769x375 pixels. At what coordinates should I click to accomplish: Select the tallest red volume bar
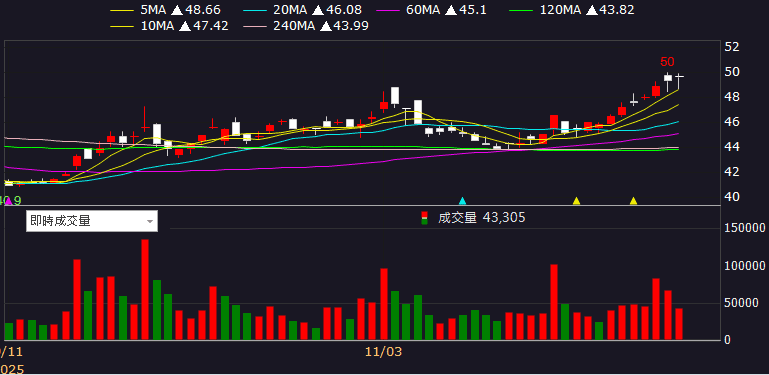tap(145, 290)
